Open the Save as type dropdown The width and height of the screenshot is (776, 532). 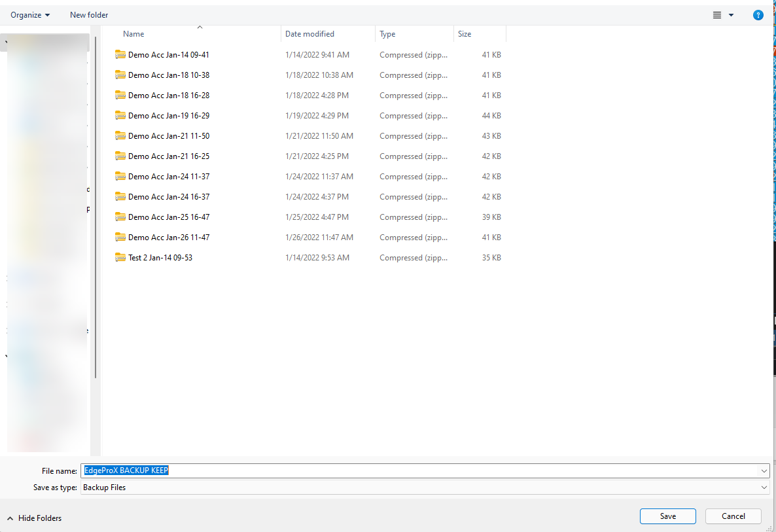point(764,488)
